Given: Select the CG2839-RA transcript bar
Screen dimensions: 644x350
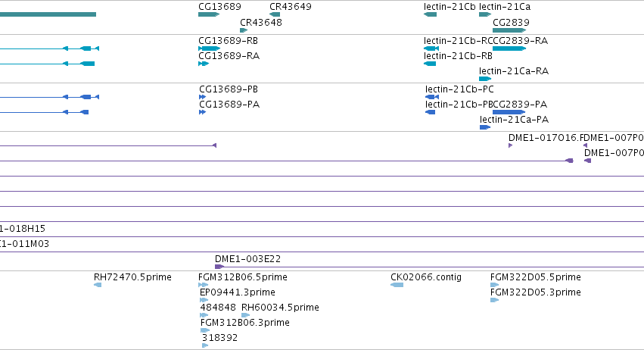Looking at the screenshot, I should pyautogui.click(x=509, y=48).
